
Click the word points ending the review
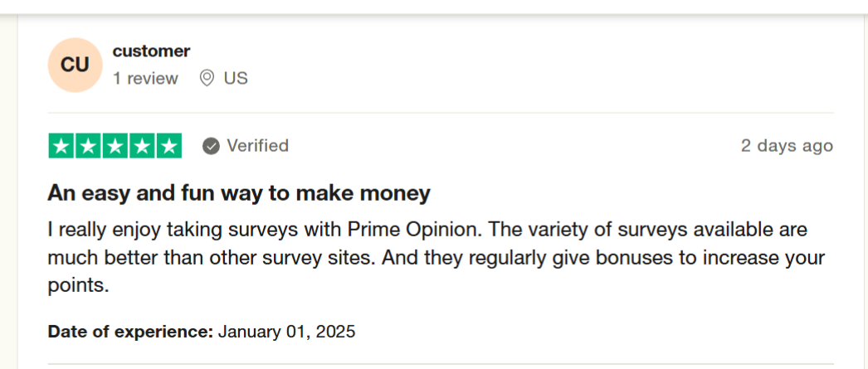[x=76, y=287]
